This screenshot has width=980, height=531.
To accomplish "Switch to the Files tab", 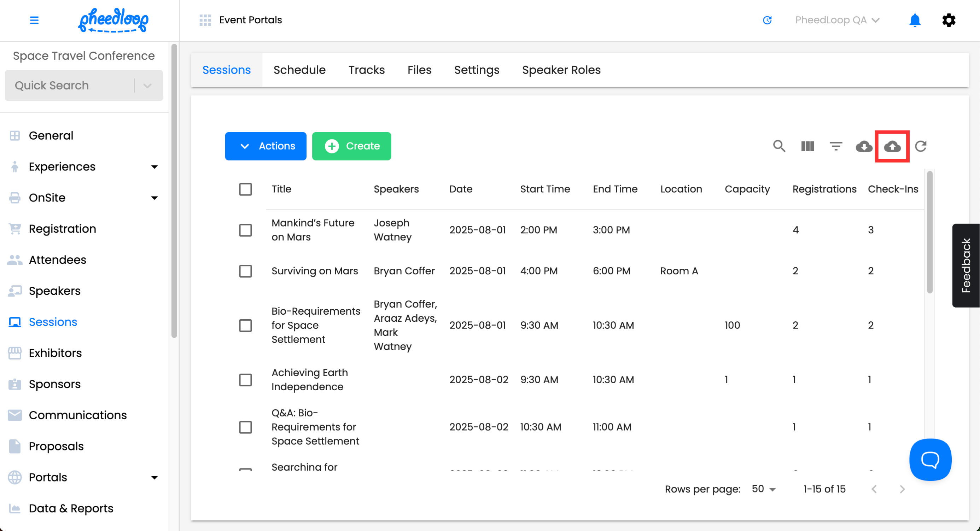I will pos(419,70).
